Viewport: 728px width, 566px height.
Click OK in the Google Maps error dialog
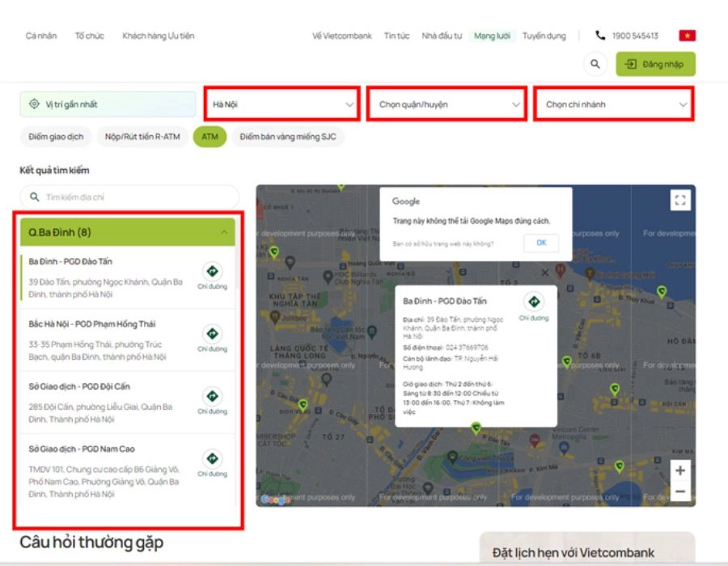(541, 243)
